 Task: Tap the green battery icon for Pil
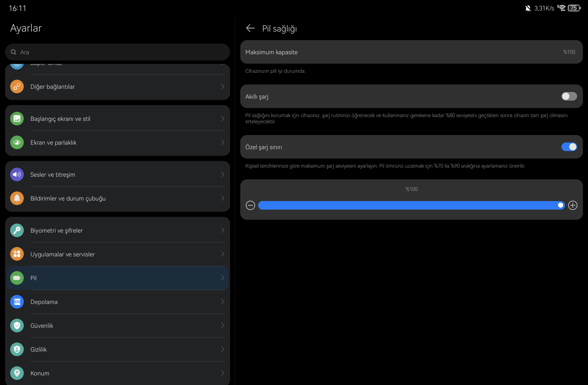[17, 278]
